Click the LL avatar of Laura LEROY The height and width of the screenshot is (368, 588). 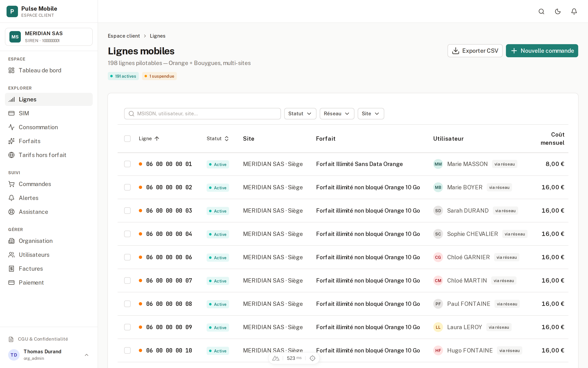pyautogui.click(x=438, y=327)
